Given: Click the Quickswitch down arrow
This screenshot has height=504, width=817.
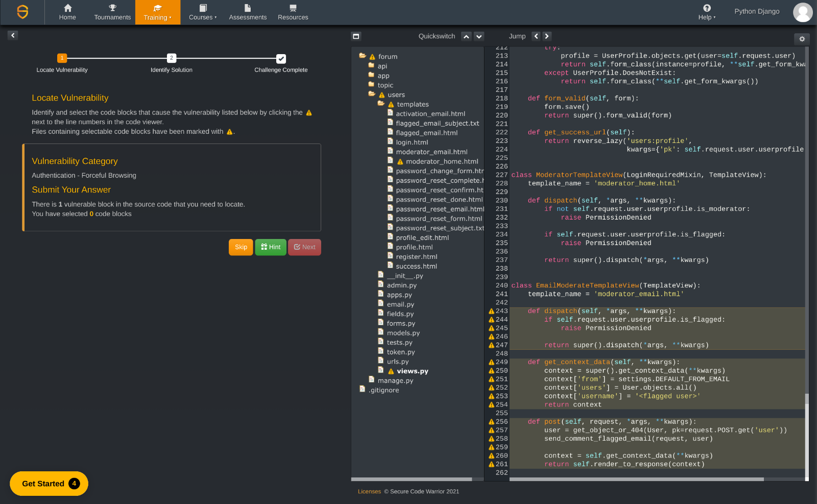Looking at the screenshot, I should tap(479, 36).
